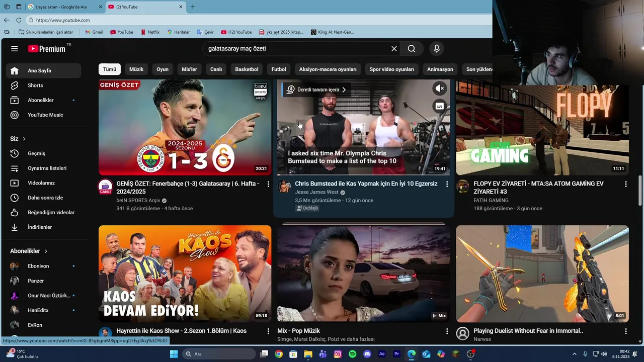Viewport: 644px width, 362px height.
Task: Select the Futbol filter chip
Action: (x=279, y=69)
